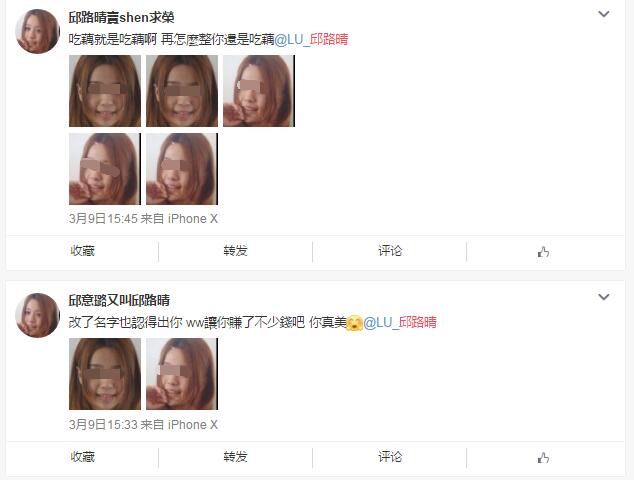Like the second post with thumbs-up icon
634x480 pixels.
point(543,458)
